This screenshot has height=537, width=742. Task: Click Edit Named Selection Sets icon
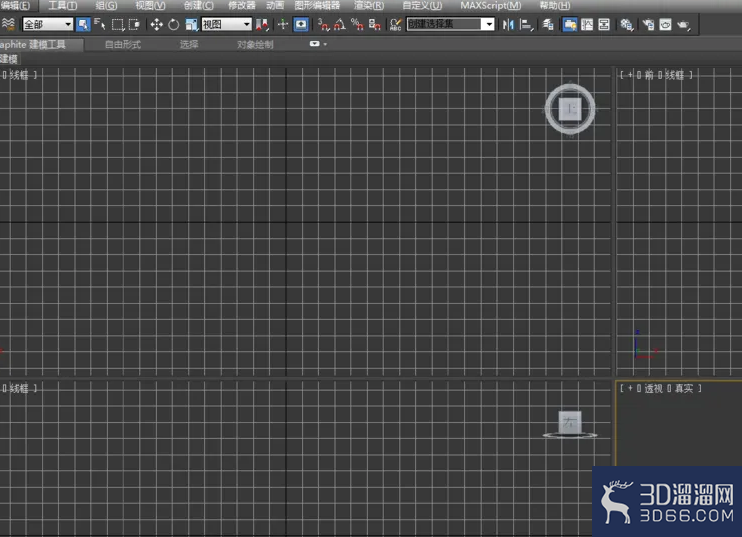(x=395, y=24)
